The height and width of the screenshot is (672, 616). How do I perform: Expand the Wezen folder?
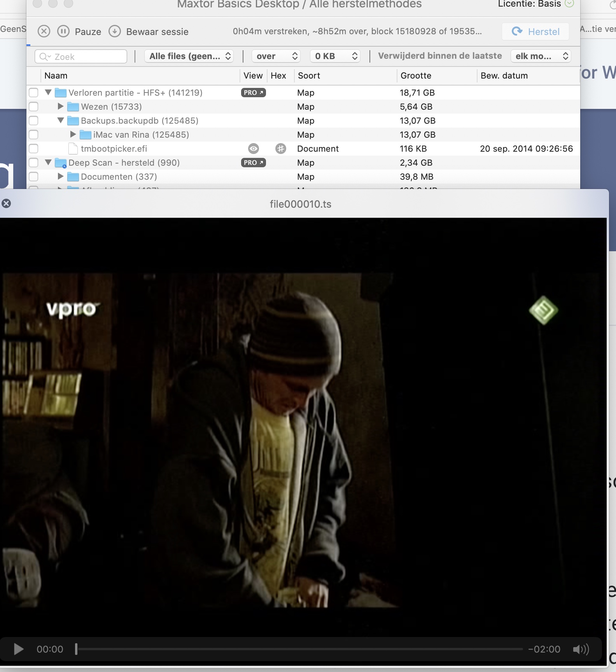(61, 106)
